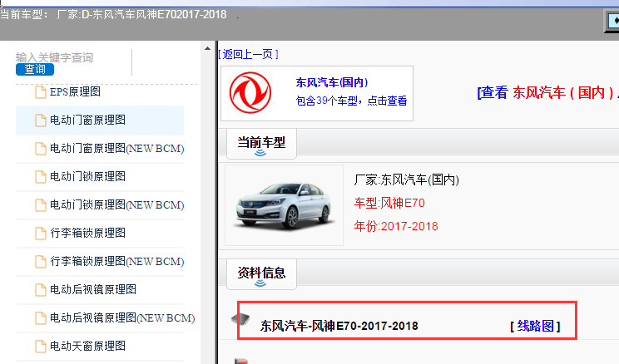Open 电动门锁原理图(NEW BCM)

tap(116, 204)
